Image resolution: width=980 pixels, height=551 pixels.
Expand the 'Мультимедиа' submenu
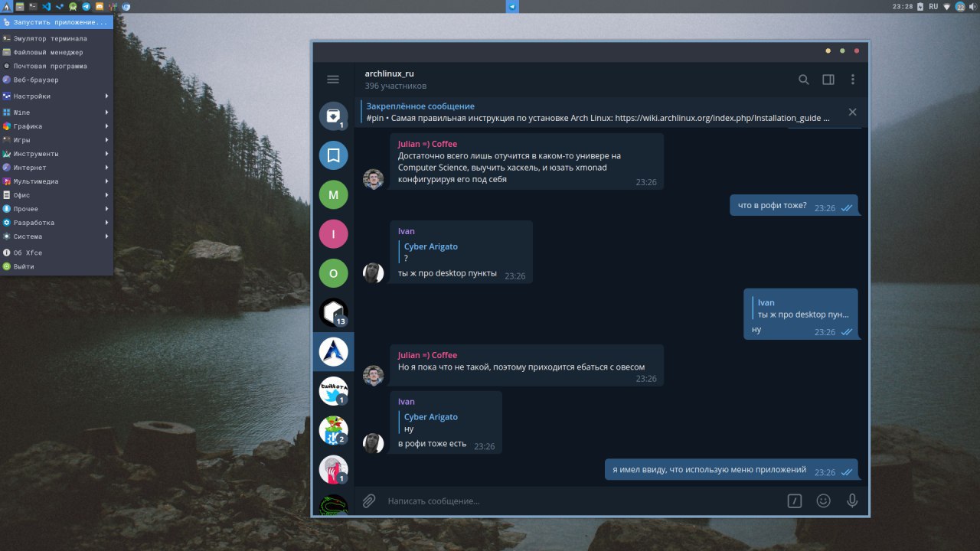pyautogui.click(x=57, y=181)
